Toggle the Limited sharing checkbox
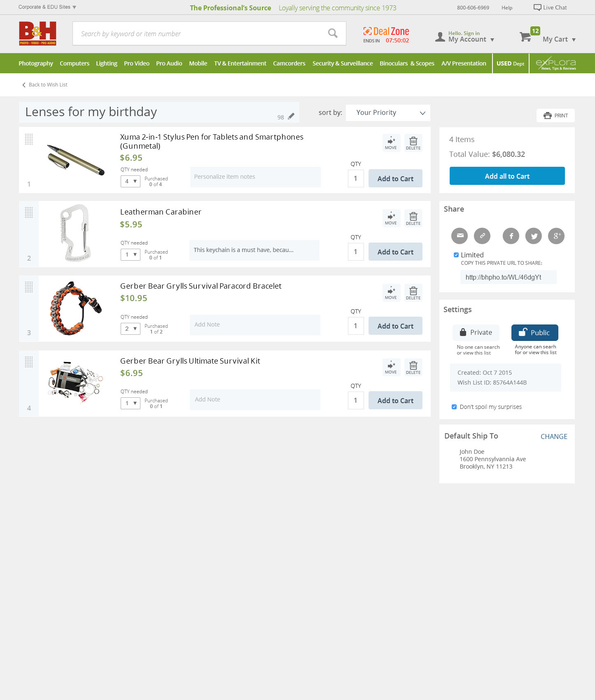The height and width of the screenshot is (700, 595). tap(456, 255)
